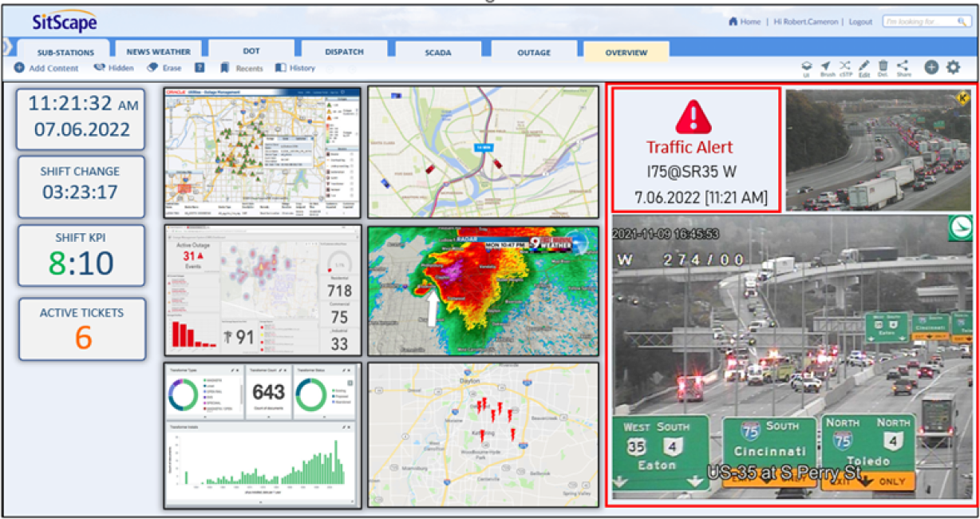The height and width of the screenshot is (519, 980).
Task: Expand the Transformer Count panel bottom arrow
Action: click(x=268, y=416)
